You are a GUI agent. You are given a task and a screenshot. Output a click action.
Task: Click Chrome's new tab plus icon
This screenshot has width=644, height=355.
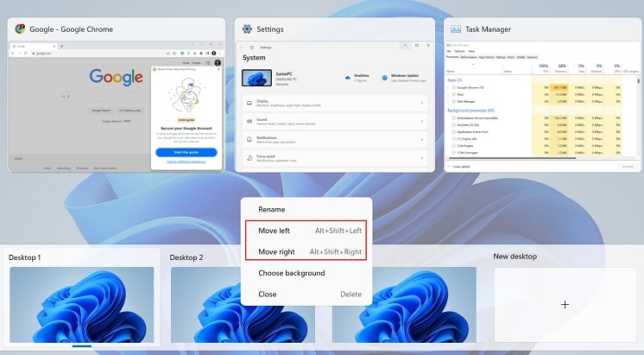point(61,46)
